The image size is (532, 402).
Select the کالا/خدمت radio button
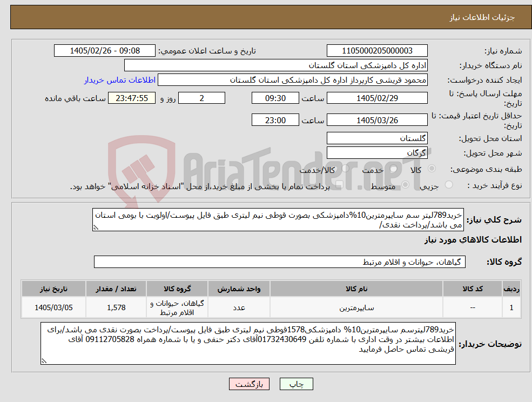click(346, 169)
